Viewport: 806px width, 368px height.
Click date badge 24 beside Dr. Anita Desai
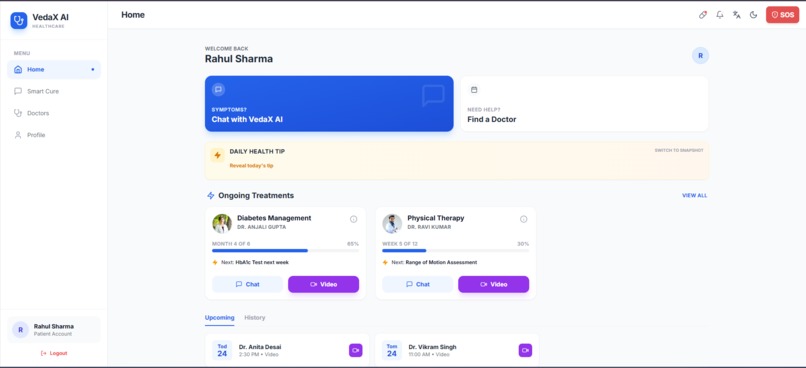(222, 351)
